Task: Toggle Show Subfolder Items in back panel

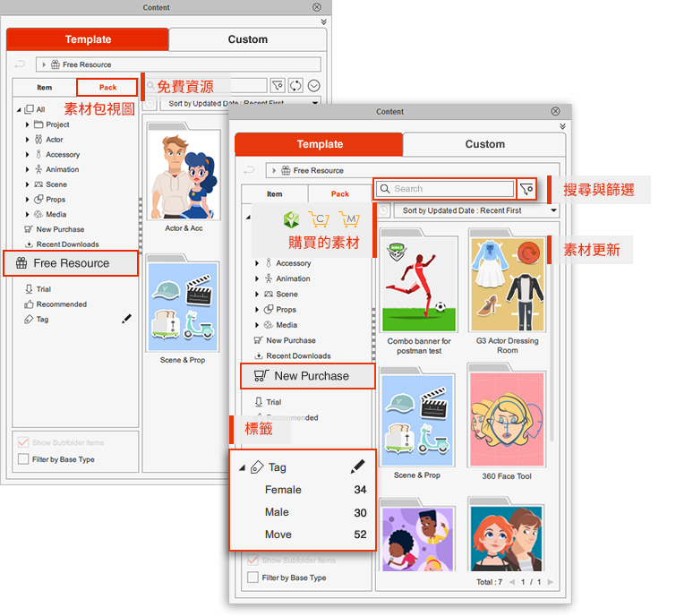Action: point(23,442)
